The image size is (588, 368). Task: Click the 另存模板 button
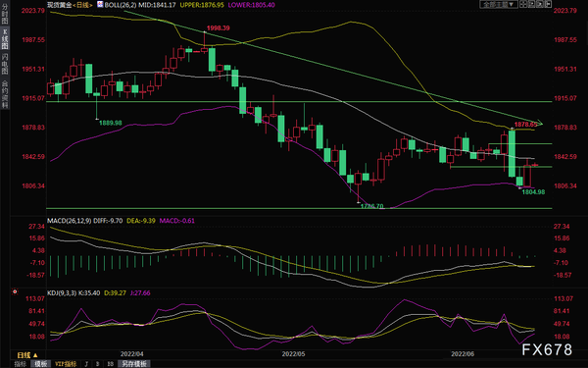pyautogui.click(x=134, y=364)
